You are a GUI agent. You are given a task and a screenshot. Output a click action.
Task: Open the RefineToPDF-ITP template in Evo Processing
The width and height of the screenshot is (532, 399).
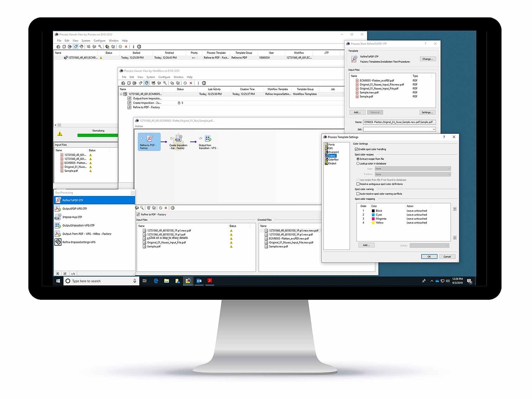[73, 200]
